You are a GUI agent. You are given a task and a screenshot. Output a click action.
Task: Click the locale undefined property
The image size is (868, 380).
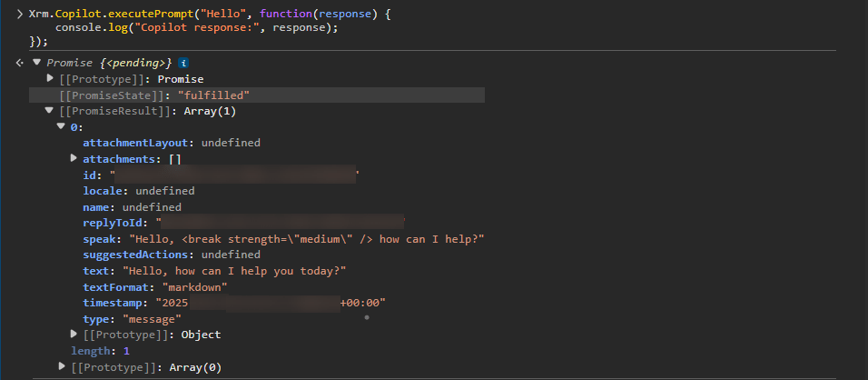(138, 191)
